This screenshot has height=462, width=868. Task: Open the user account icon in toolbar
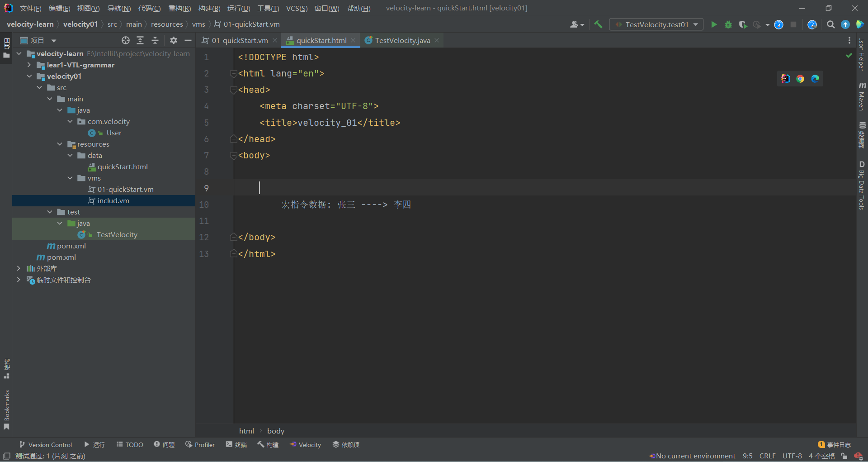577,24
